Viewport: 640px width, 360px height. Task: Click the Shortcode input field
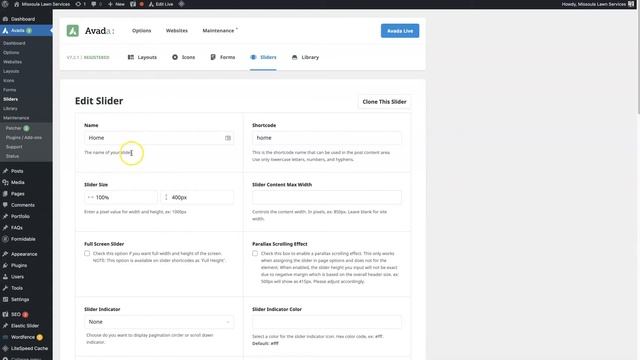pos(327,138)
